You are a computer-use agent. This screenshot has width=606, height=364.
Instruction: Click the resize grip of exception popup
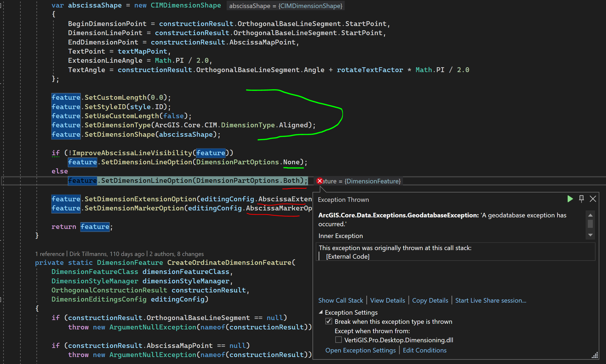click(x=595, y=355)
